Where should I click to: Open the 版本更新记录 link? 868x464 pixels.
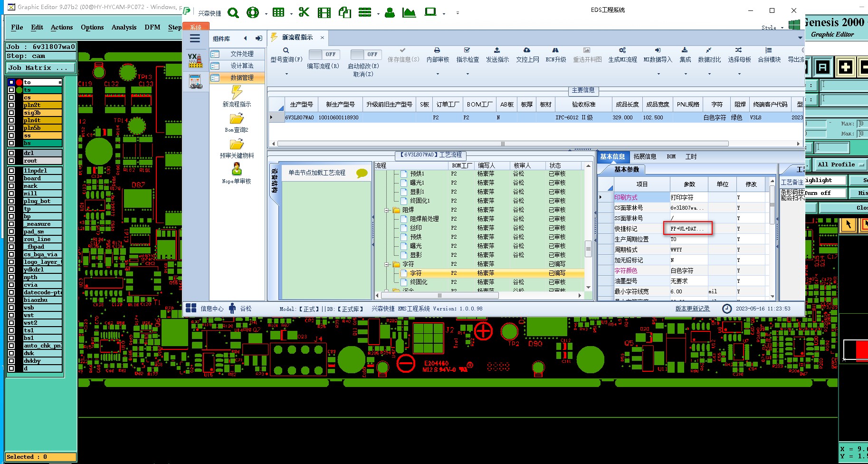pos(693,309)
